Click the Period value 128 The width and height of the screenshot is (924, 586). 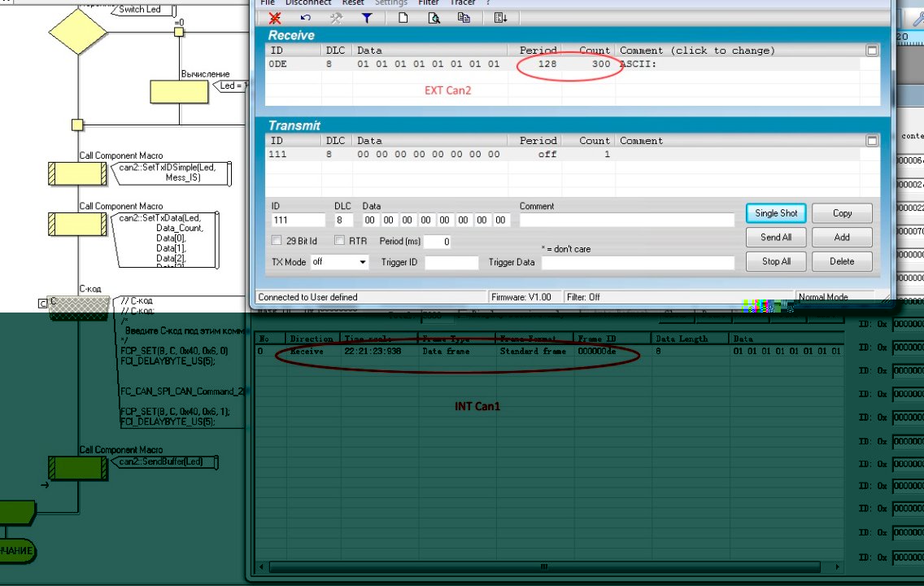click(547, 63)
